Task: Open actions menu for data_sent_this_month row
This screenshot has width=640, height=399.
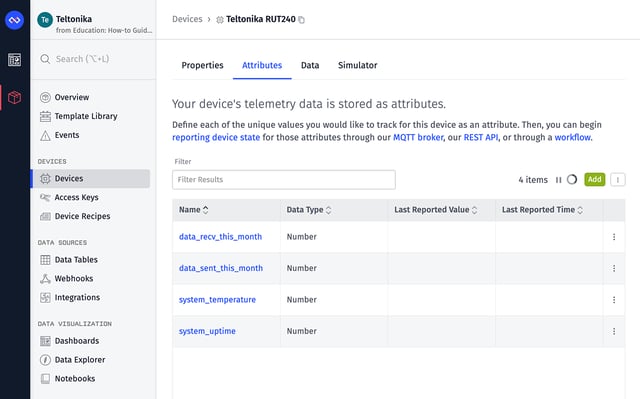Action: click(x=614, y=268)
